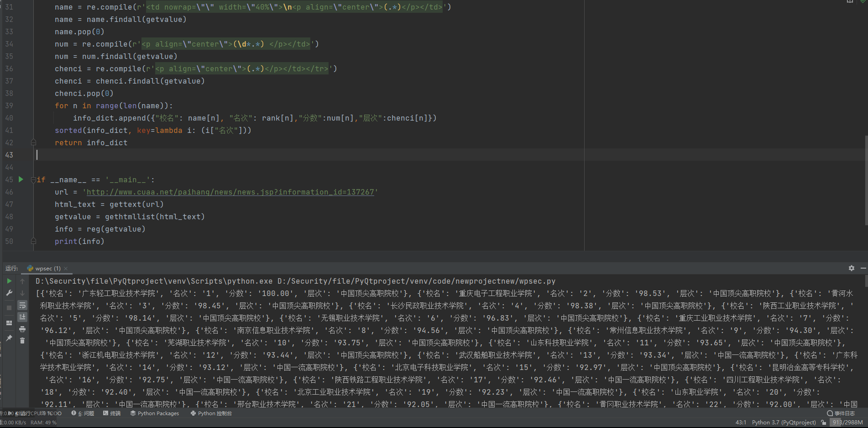
Task: Toggle soft-wrap in console output
Action: [22, 305]
